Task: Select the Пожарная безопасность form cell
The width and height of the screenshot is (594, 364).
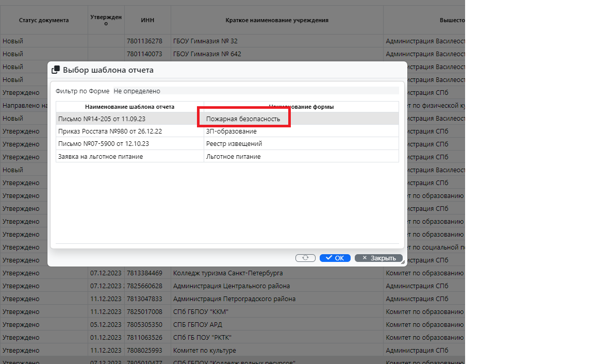Action: tap(243, 119)
